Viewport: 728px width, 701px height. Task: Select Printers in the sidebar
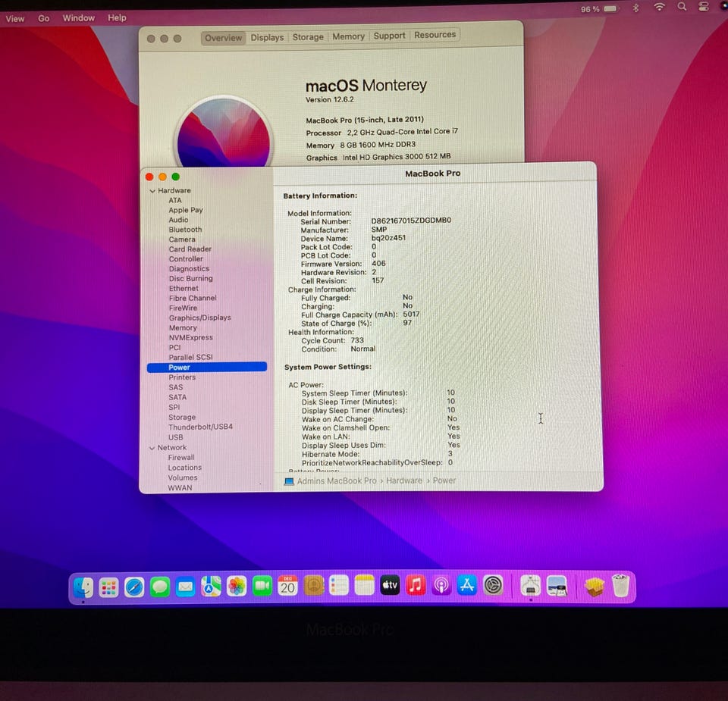point(182,377)
